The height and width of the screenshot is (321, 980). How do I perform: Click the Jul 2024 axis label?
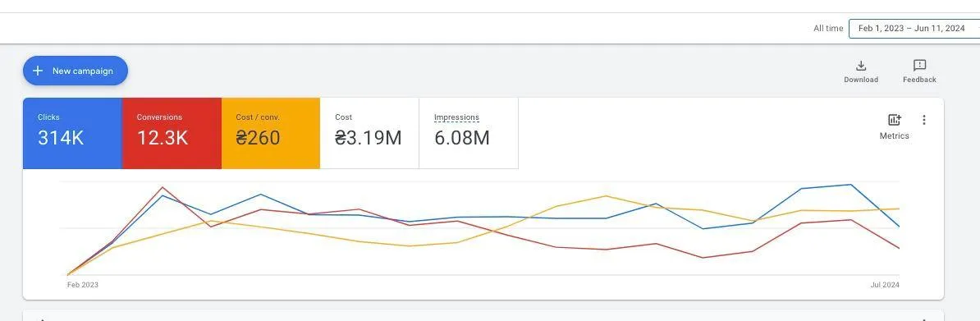click(x=884, y=285)
